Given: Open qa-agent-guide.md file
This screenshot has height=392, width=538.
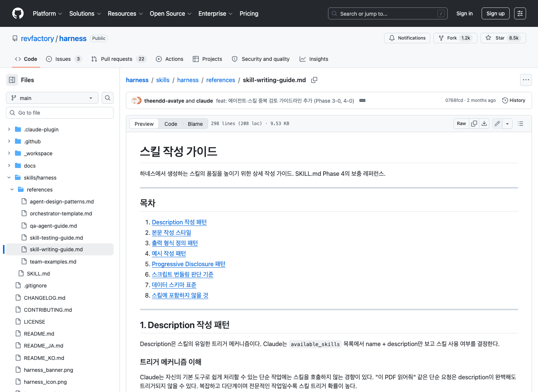Looking at the screenshot, I should pyautogui.click(x=53, y=226).
